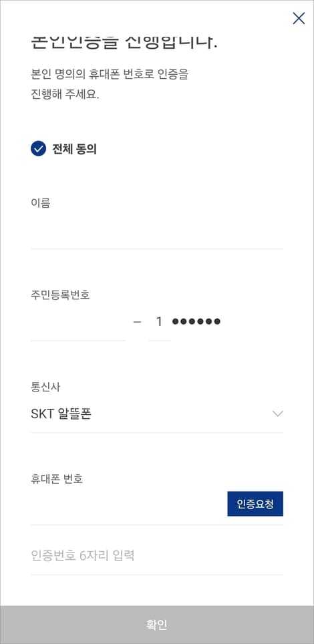
Task: Click the 주민등록번호 label
Action: pyautogui.click(x=60, y=295)
